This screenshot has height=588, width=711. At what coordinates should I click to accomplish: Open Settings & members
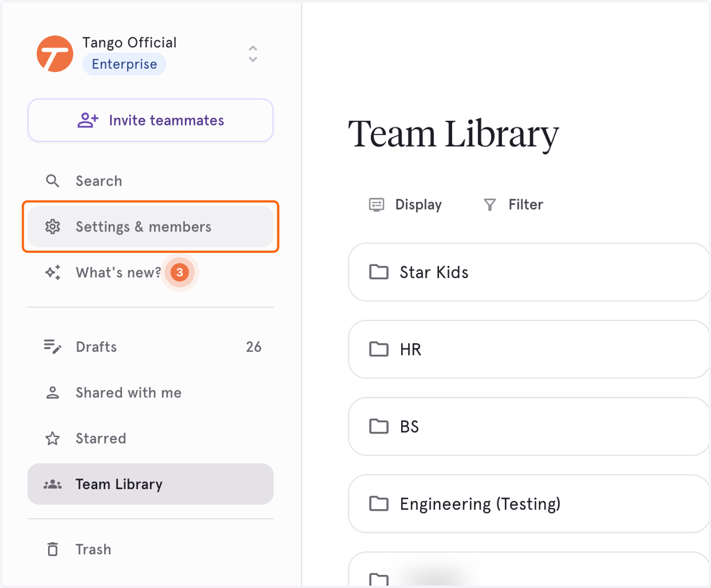pyautogui.click(x=150, y=227)
